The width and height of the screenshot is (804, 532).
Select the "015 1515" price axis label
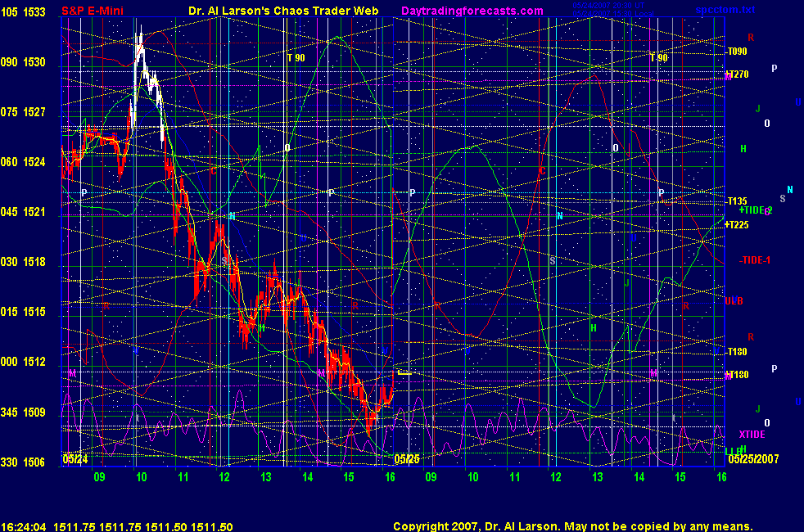23,312
